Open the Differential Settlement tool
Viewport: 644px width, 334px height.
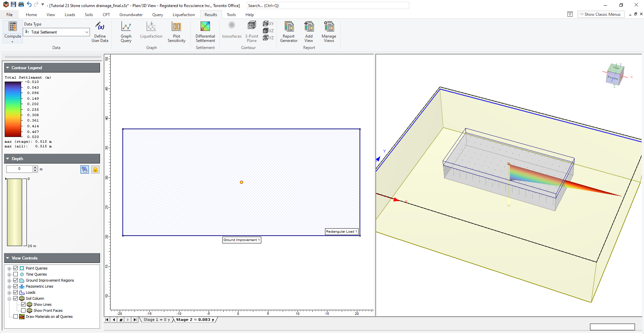(205, 32)
